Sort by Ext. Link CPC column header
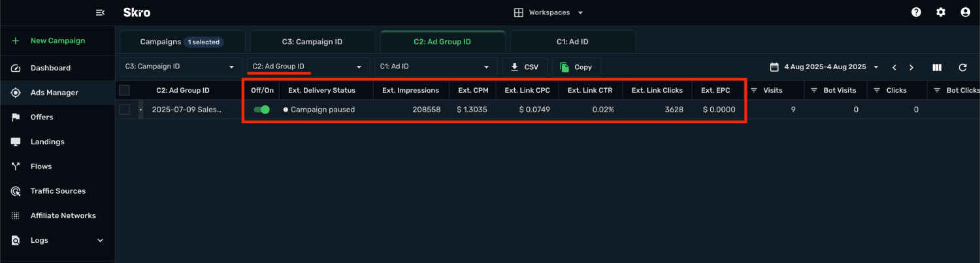The image size is (980, 263). [527, 90]
